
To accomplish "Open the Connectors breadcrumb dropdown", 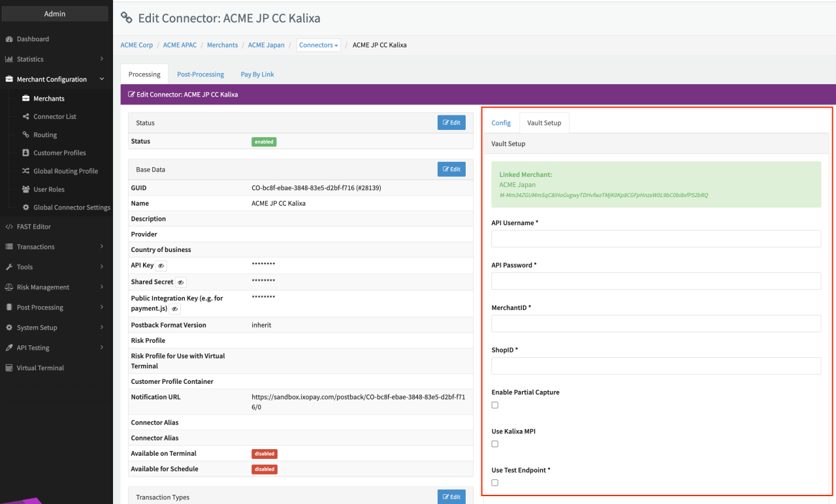I will pos(319,45).
